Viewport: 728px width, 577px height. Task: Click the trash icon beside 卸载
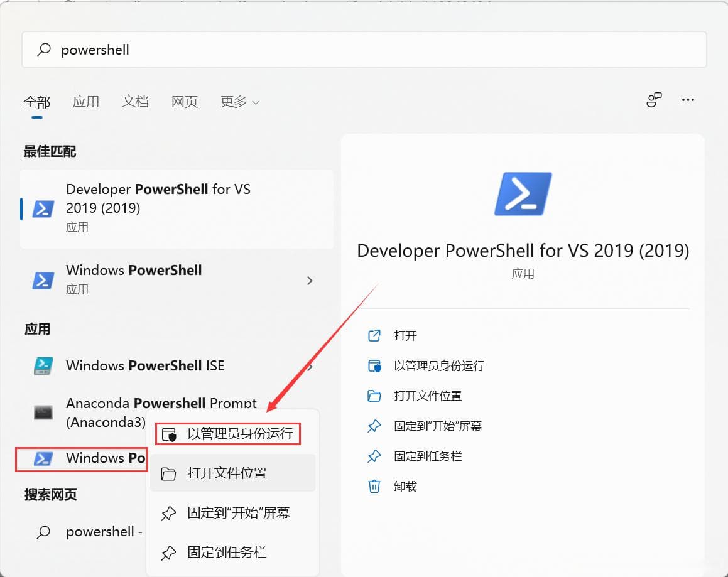374,487
